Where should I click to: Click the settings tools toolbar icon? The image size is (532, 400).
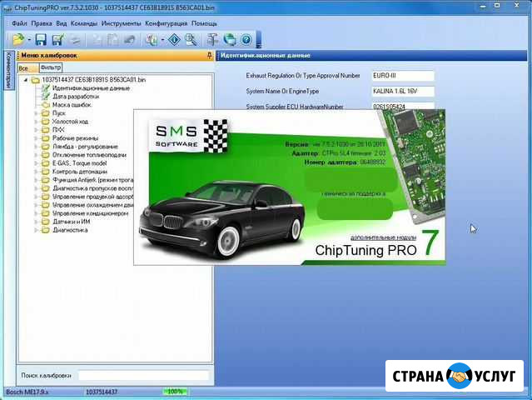coord(213,40)
